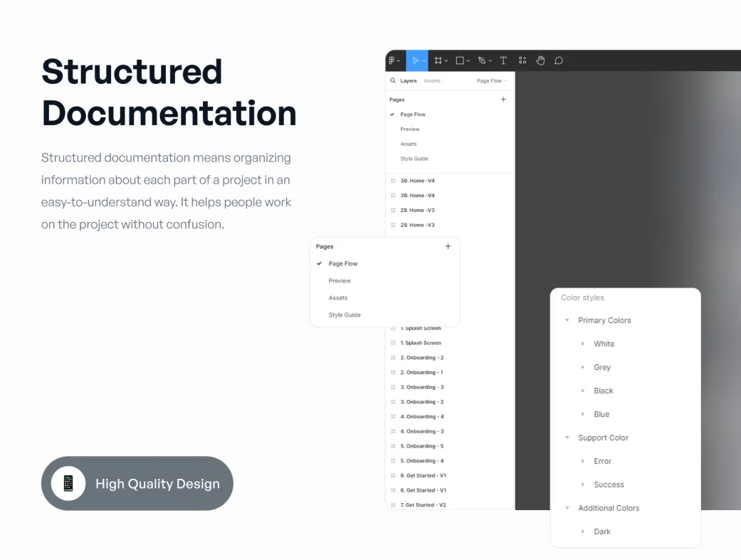Choose the Rectangle shape tool

pyautogui.click(x=460, y=60)
